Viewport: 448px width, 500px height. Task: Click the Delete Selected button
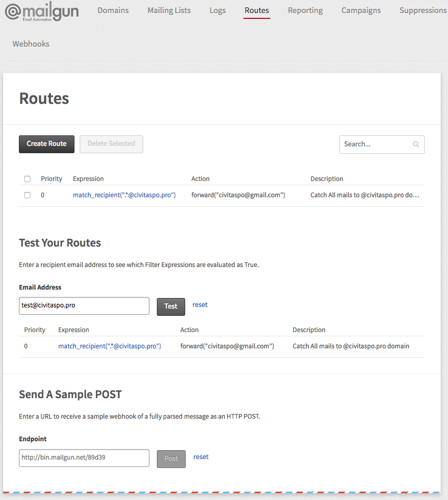coord(111,144)
